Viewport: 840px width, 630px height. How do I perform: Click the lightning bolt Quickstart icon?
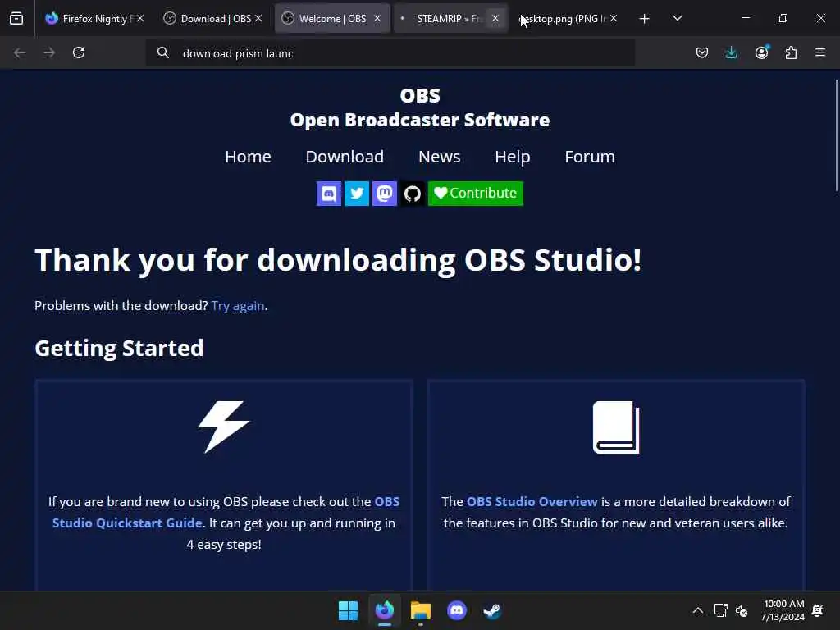tap(224, 427)
